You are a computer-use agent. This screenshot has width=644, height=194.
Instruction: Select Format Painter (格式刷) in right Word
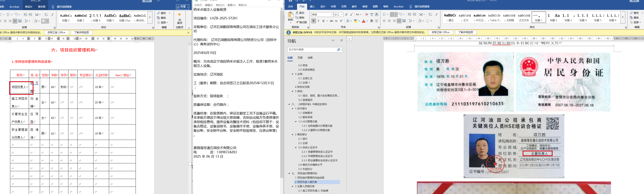click(301, 22)
